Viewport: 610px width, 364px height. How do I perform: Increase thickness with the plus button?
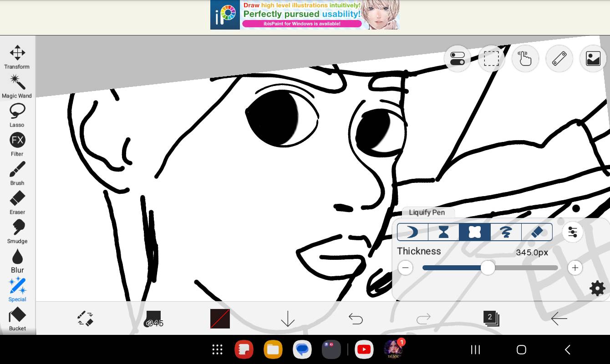point(574,268)
